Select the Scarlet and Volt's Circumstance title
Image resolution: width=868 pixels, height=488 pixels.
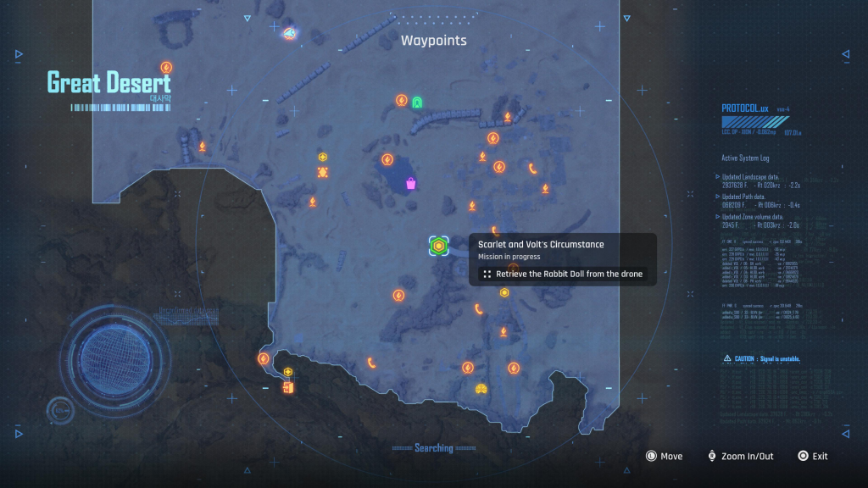click(541, 245)
